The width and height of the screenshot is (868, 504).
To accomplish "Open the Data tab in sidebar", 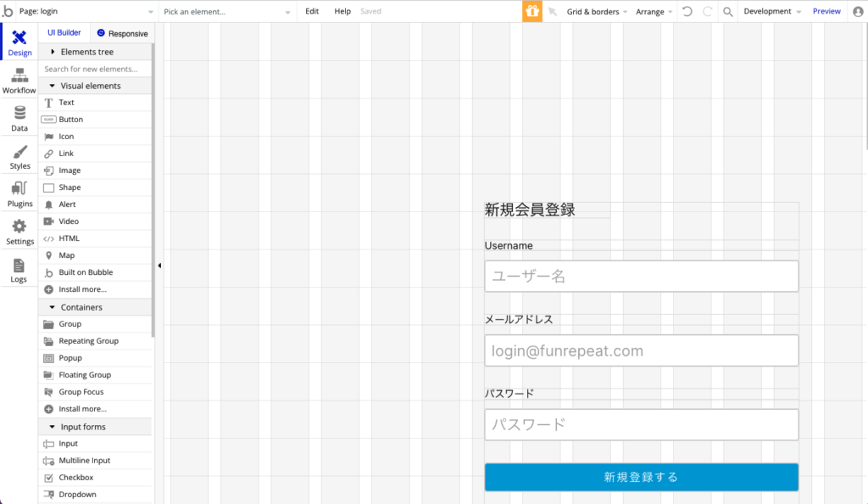I will point(19,119).
